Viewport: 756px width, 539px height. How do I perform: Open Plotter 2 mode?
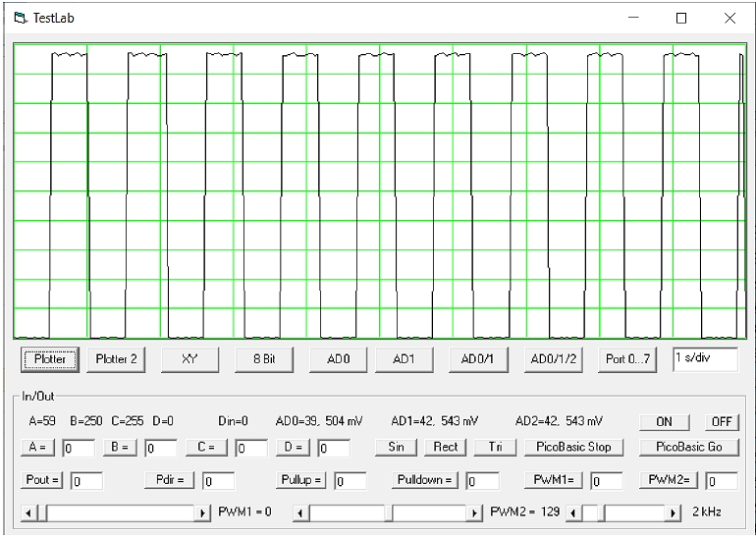pyautogui.click(x=116, y=359)
